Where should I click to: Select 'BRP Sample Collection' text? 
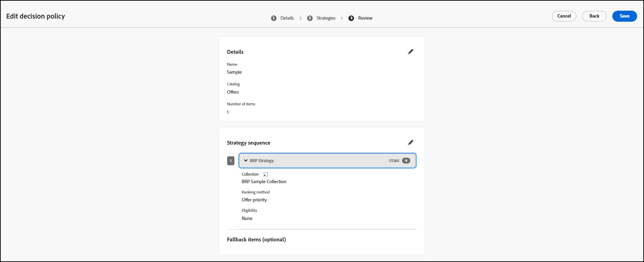[x=264, y=181]
